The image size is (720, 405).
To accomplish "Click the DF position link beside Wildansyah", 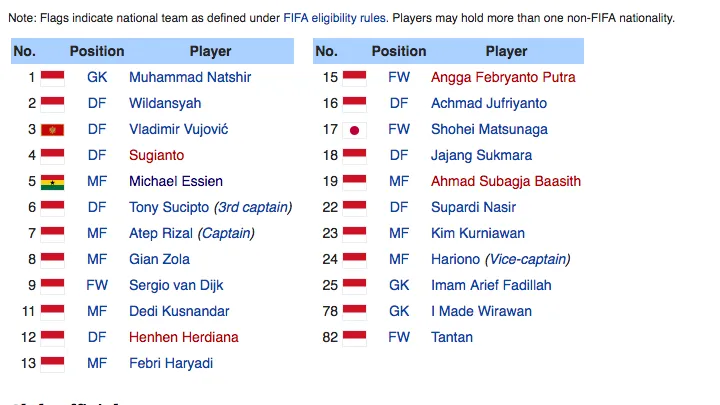I will coord(97,103).
